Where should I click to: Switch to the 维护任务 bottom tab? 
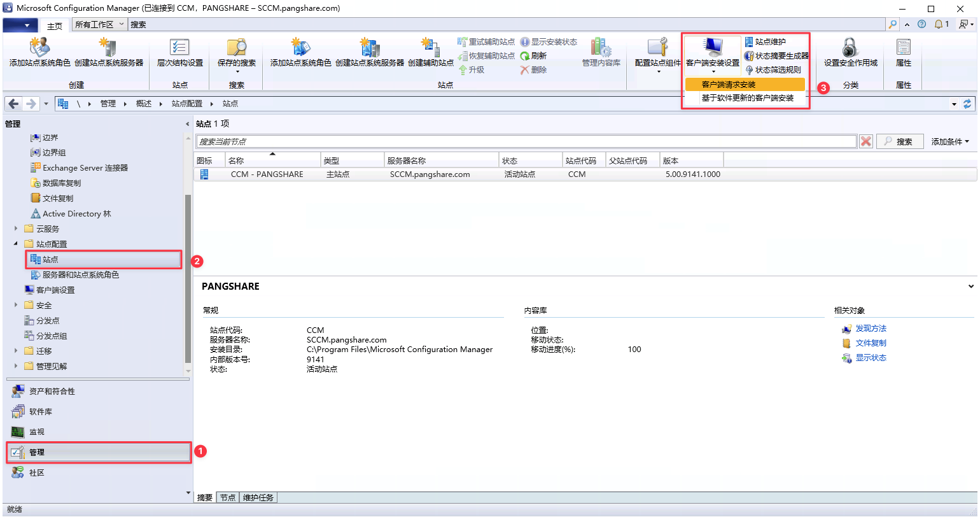(258, 497)
